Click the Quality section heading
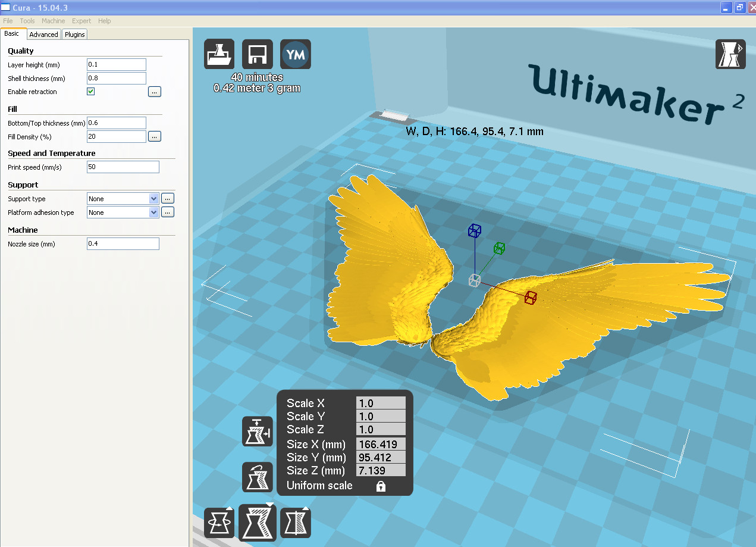This screenshot has width=756, height=547. point(21,51)
